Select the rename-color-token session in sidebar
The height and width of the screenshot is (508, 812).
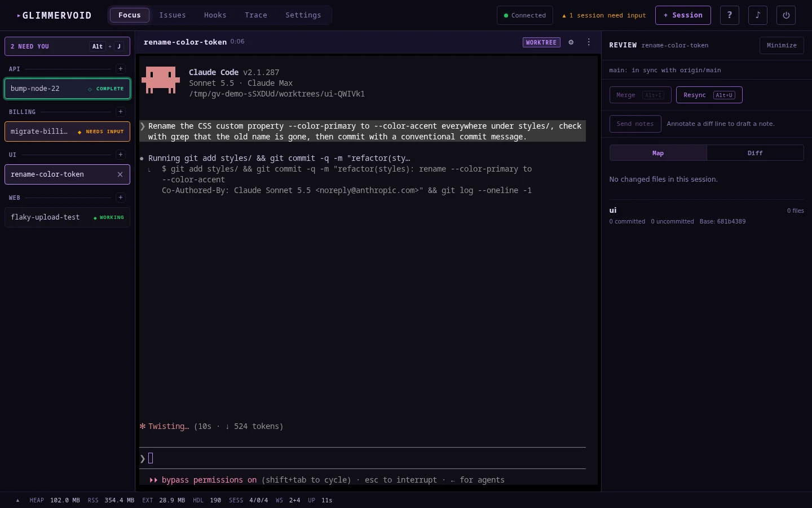pos(67,174)
